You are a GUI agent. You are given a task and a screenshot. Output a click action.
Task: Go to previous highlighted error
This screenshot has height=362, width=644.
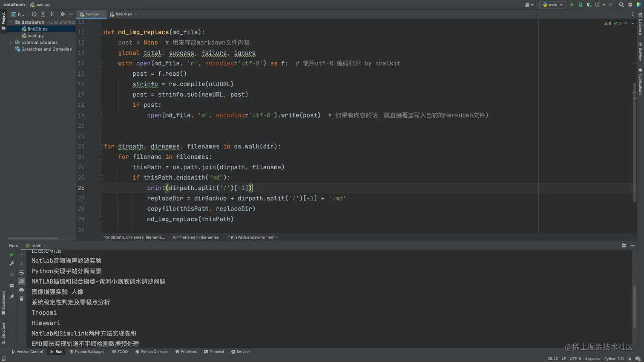pyautogui.click(x=626, y=23)
